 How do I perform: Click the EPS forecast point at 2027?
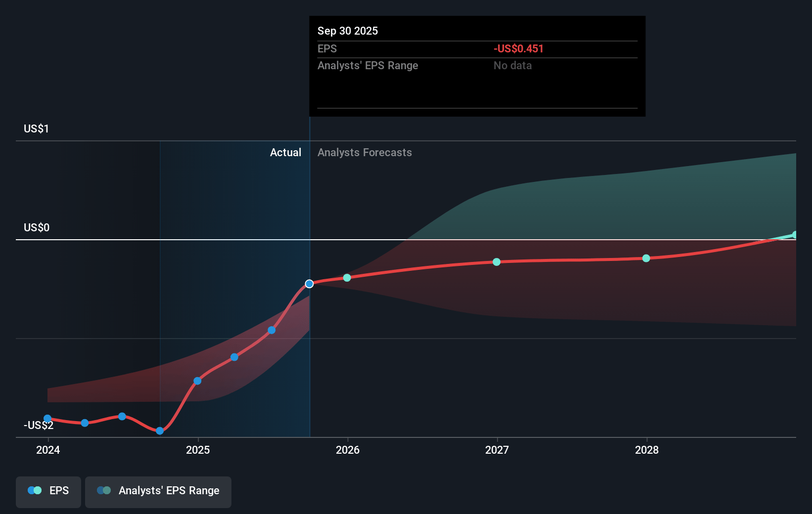click(x=496, y=262)
